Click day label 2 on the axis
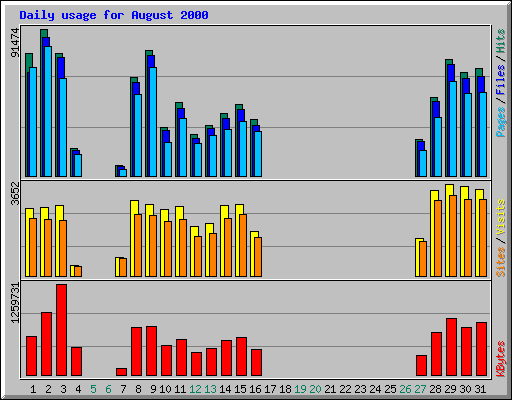Image resolution: width=512 pixels, height=400 pixels. click(48, 389)
